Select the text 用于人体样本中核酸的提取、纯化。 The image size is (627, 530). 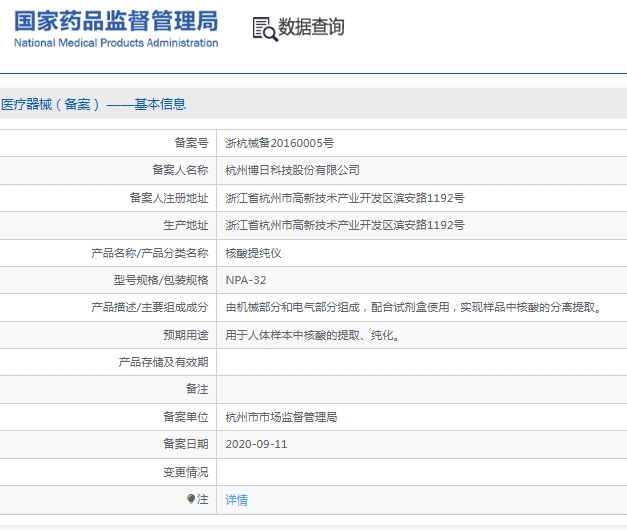tap(312, 335)
